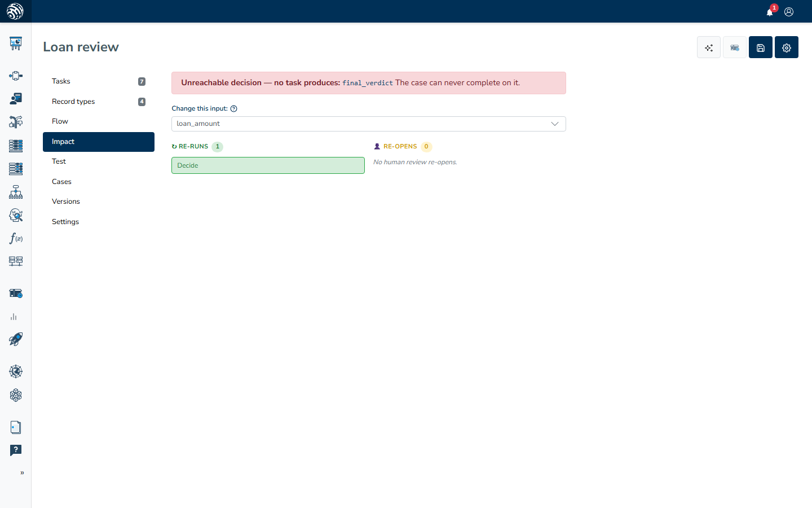
Task: Open the Record types section
Action: click(x=99, y=102)
